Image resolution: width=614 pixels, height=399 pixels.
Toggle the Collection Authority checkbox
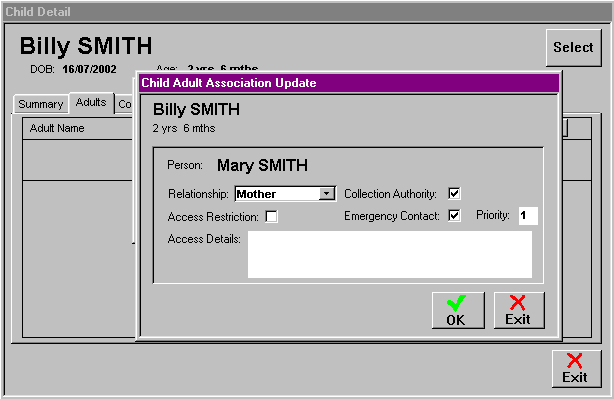(x=454, y=193)
